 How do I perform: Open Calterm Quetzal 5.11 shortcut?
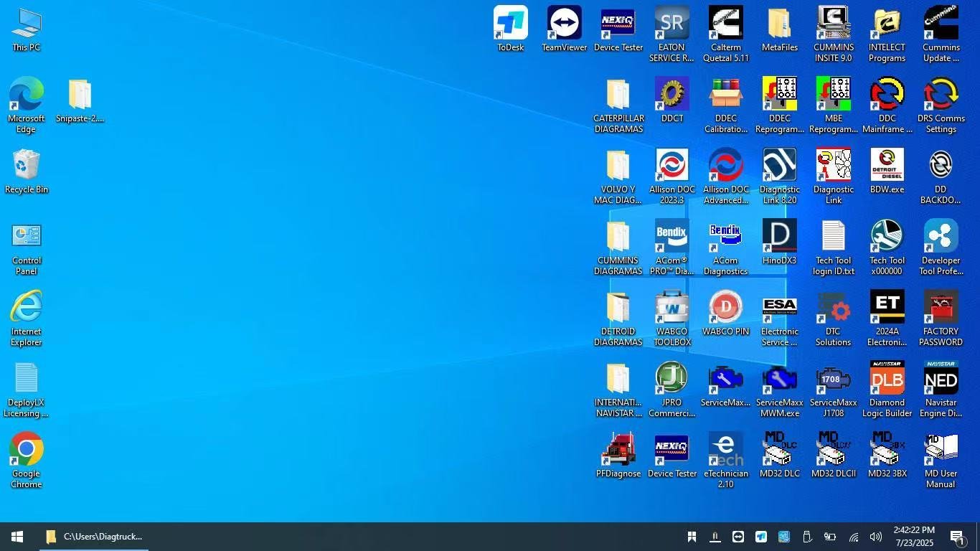coord(725,24)
